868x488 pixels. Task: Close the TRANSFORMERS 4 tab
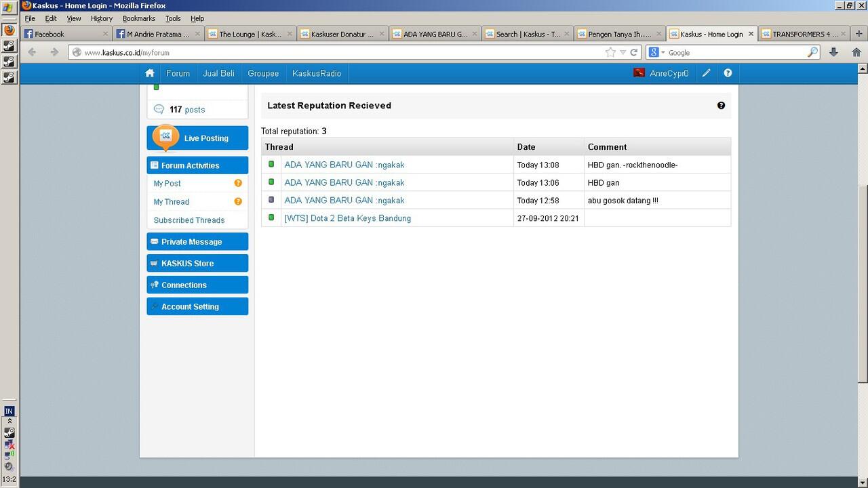[844, 34]
